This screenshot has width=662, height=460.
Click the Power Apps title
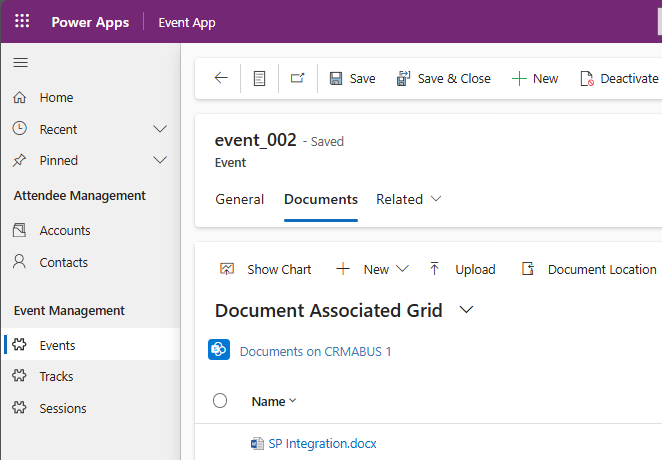tap(90, 22)
